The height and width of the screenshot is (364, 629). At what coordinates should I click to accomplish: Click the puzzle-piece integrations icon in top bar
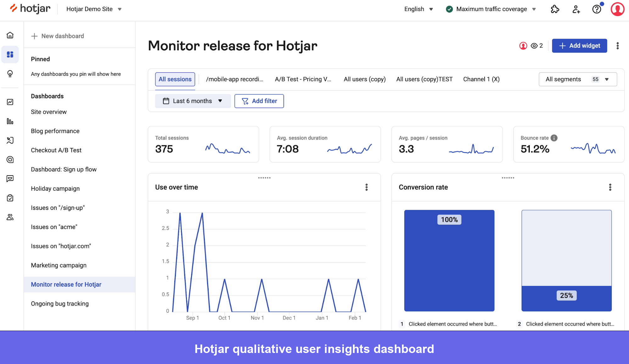tap(555, 9)
